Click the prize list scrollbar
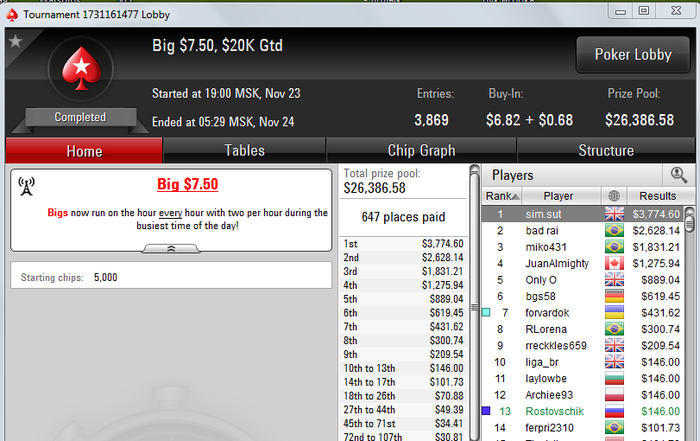 pos(475,303)
